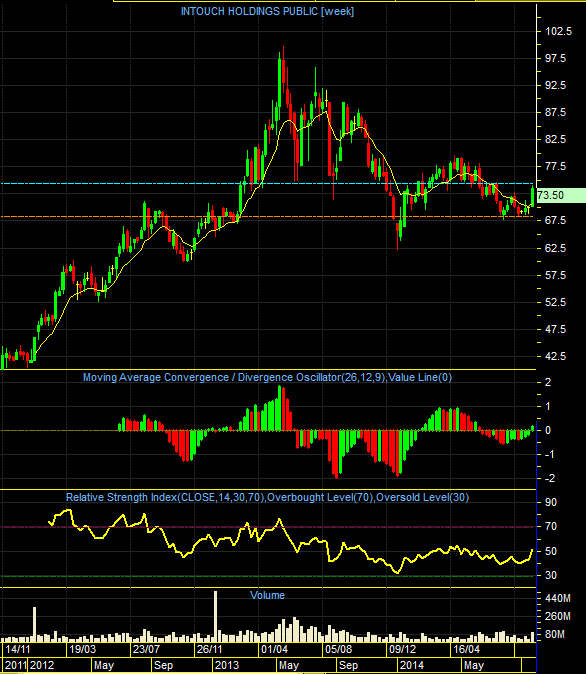Image resolution: width=586 pixels, height=674 pixels.
Task: Click the Relative Strength Index indicator title
Action: click(267, 497)
